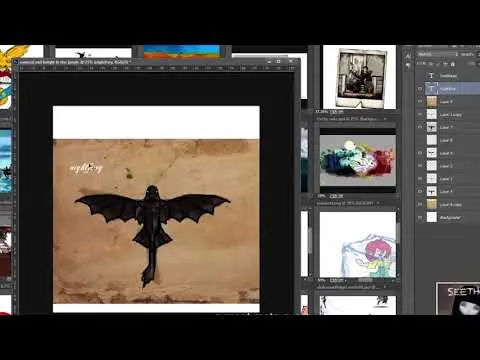Viewport: 480px width, 360px height.
Task: Maximize the front document window
Action: click(x=278, y=62)
